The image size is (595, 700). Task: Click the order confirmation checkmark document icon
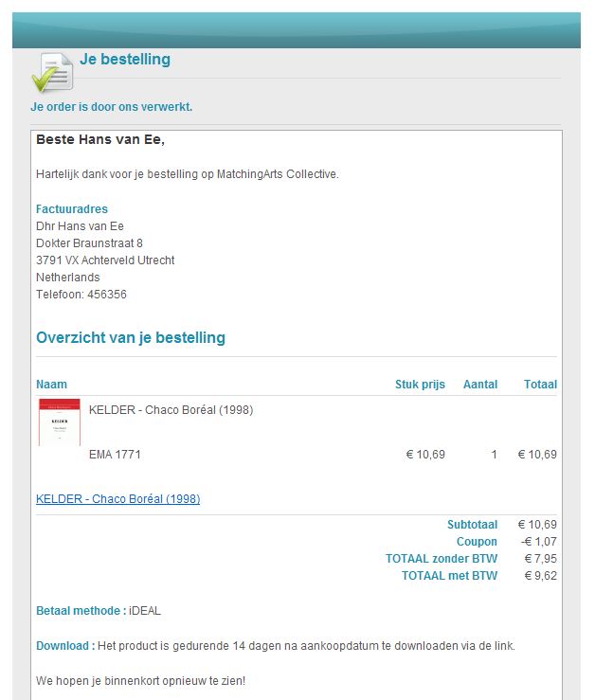(52, 71)
